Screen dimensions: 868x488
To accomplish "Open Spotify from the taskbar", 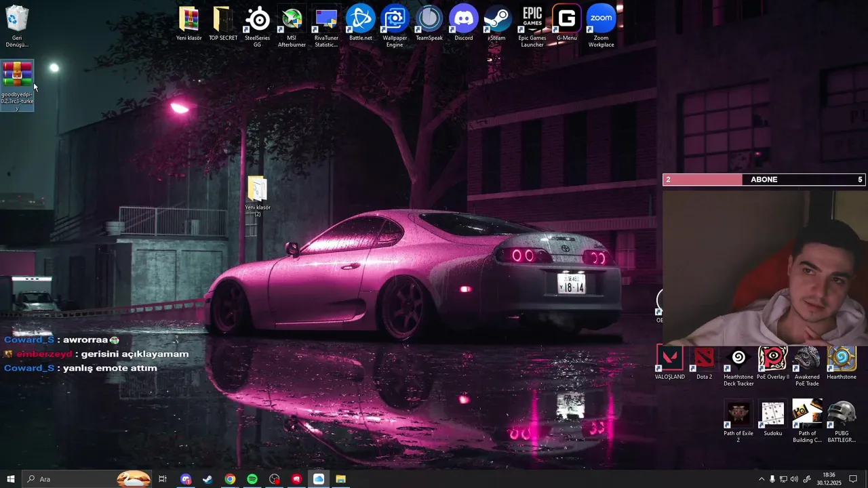I will click(252, 479).
